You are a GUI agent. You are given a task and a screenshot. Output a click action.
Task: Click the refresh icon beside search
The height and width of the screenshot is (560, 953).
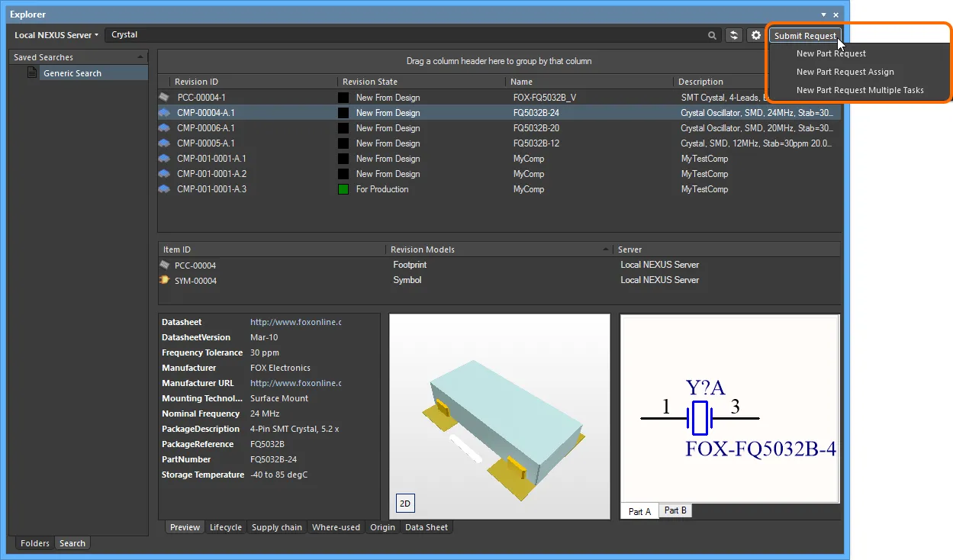[x=734, y=35]
